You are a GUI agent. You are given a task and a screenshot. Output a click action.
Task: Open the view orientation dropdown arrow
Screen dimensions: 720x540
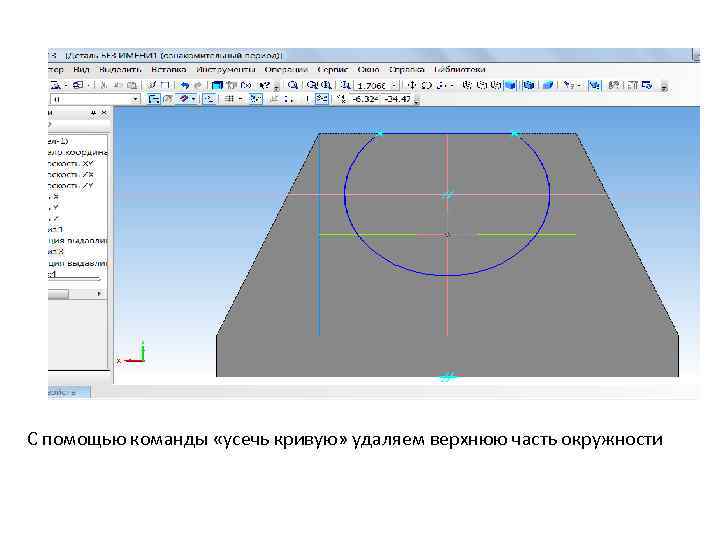451,85
